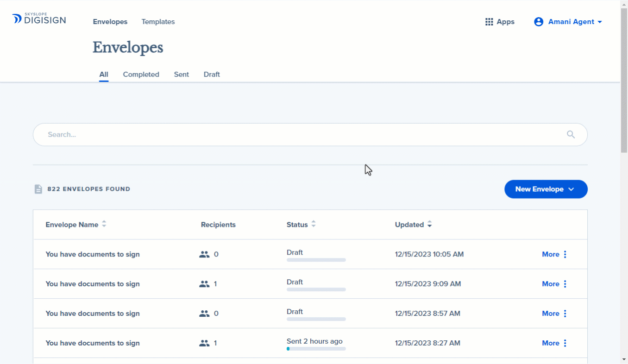Open More options for the 10:05 AM envelope

click(x=555, y=254)
